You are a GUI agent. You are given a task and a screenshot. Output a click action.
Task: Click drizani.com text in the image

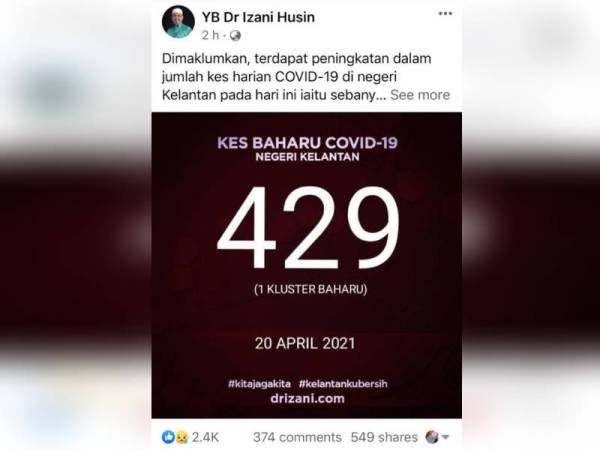pyautogui.click(x=307, y=398)
